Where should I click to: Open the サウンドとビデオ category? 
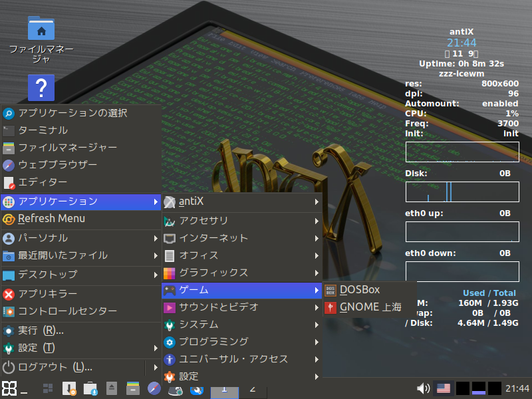(x=242, y=308)
